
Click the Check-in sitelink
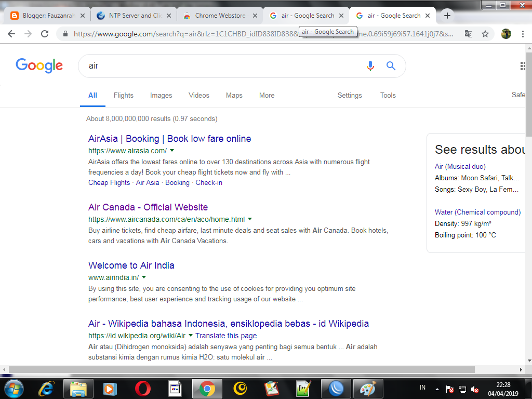click(x=209, y=182)
